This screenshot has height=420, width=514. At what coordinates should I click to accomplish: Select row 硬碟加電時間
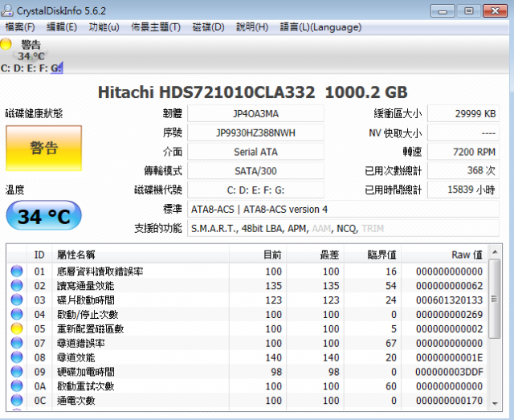[247, 372]
